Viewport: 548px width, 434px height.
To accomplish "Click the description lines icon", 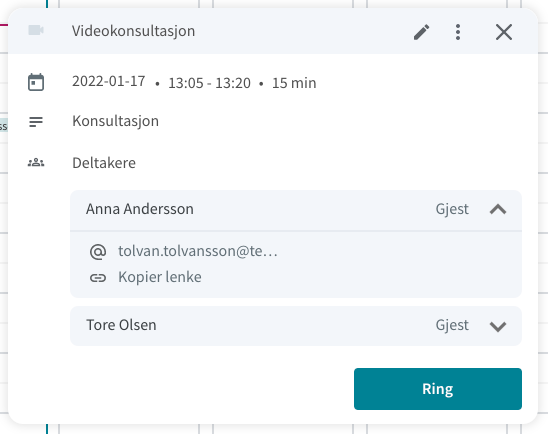I will coord(36,122).
